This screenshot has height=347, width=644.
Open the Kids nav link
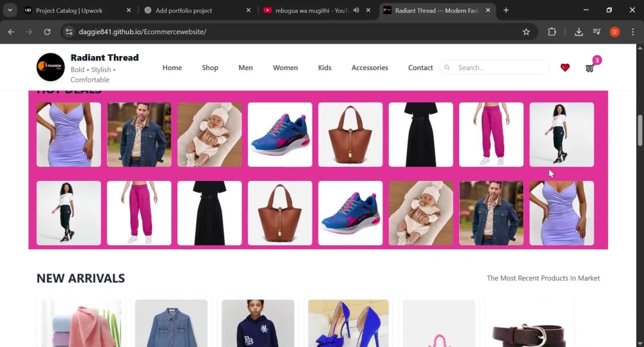325,68
